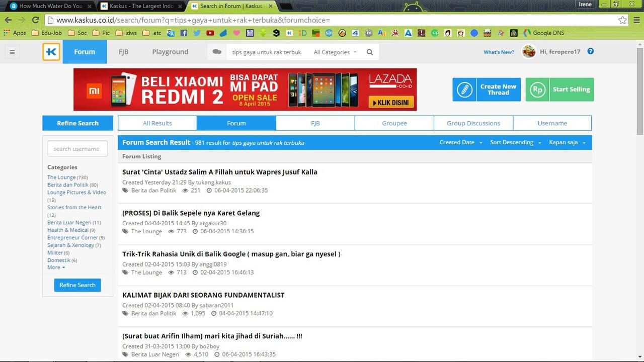Switch to 'Kaskus - The Largest Indo' browser tab
The width and height of the screenshot is (644, 362).
[141, 6]
